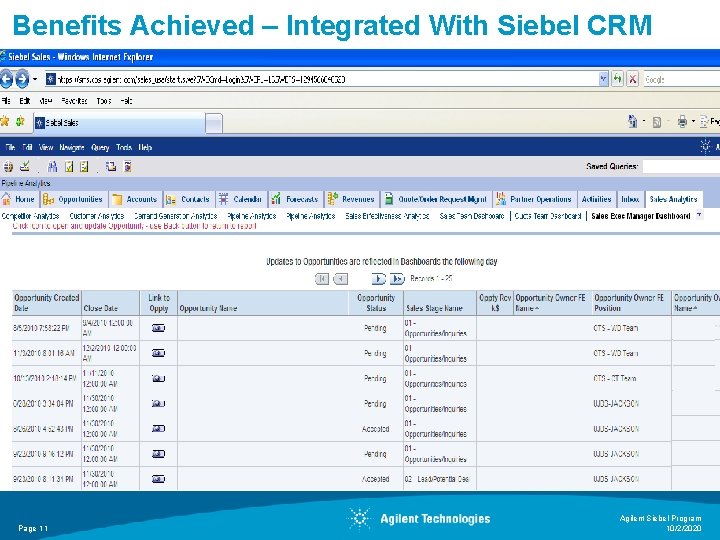This screenshot has width=720, height=540.
Task: Open Quote/Order Request Mgmt tab
Action: point(436,199)
